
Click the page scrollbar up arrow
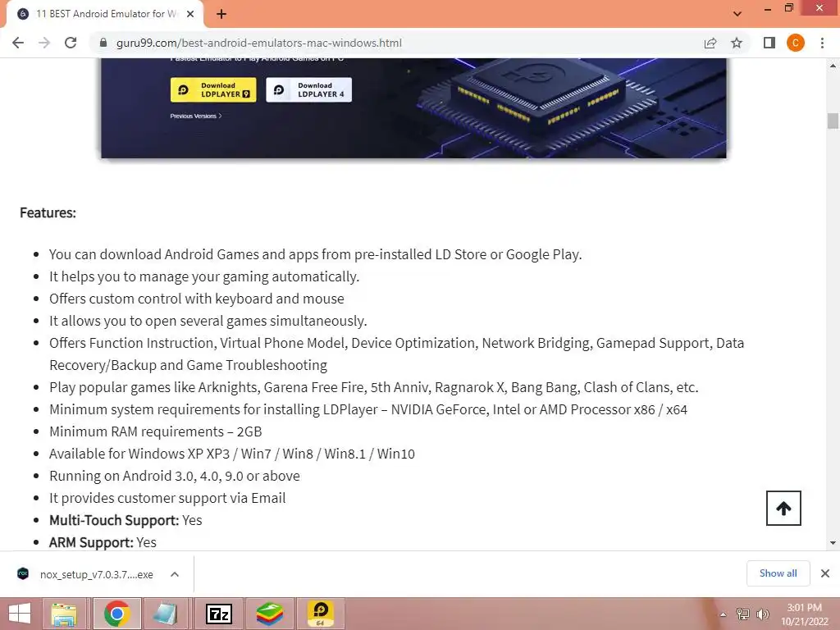coord(833,66)
